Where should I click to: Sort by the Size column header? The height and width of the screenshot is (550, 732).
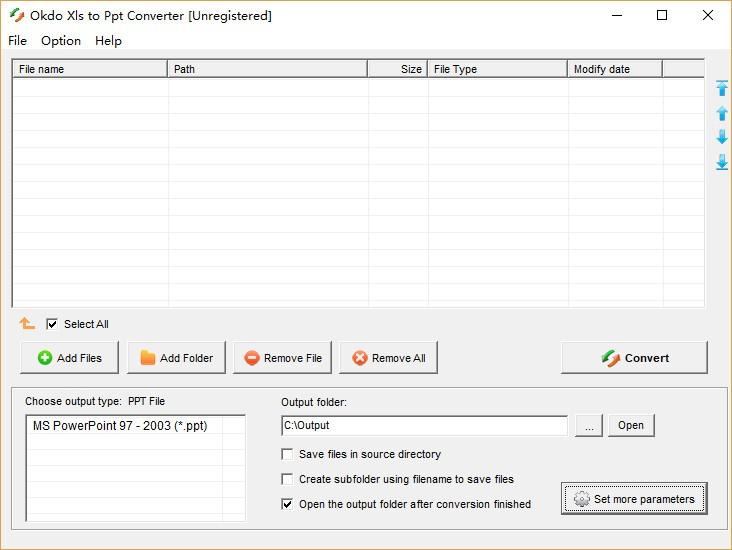398,69
